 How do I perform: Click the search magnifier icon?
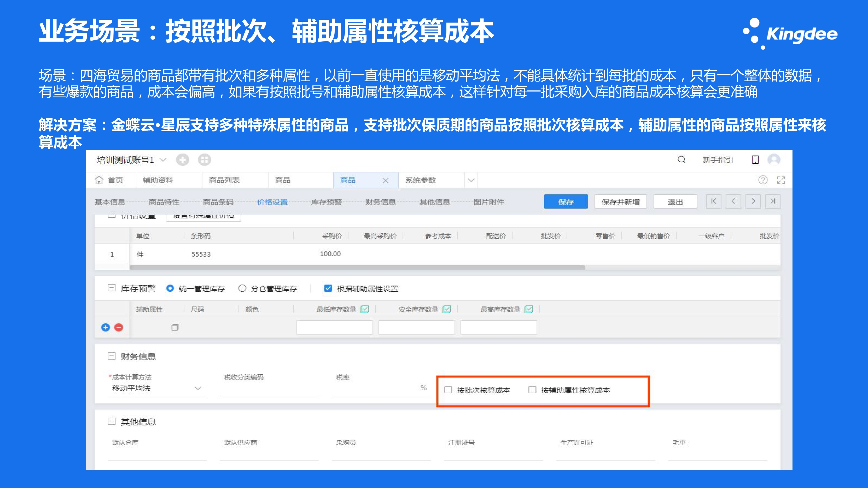[681, 159]
